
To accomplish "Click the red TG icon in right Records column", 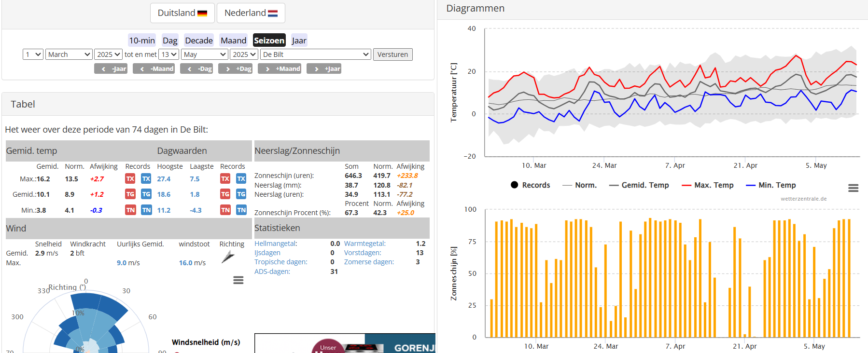I will (x=225, y=194).
